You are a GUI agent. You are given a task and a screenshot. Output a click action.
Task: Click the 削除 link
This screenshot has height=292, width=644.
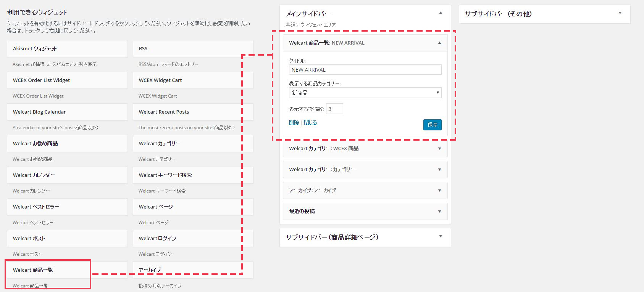point(294,122)
